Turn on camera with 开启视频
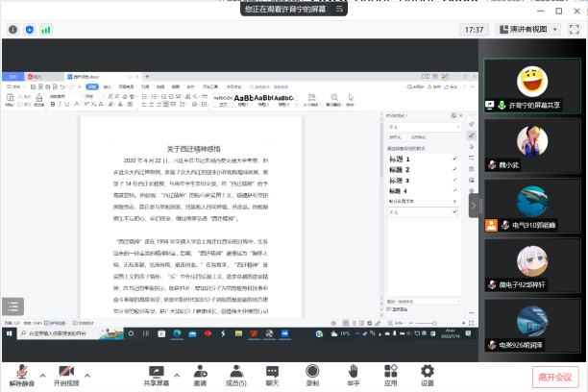Viewport: 588px width, 392px height. pyautogui.click(x=66, y=376)
